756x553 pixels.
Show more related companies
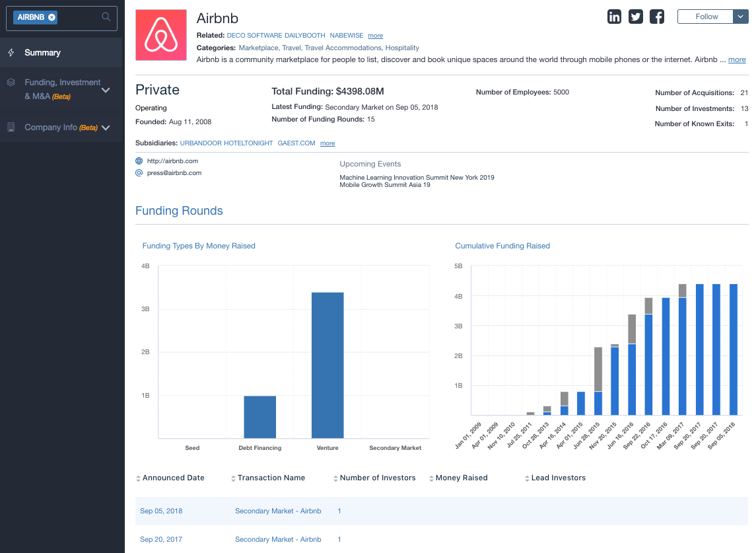point(376,36)
